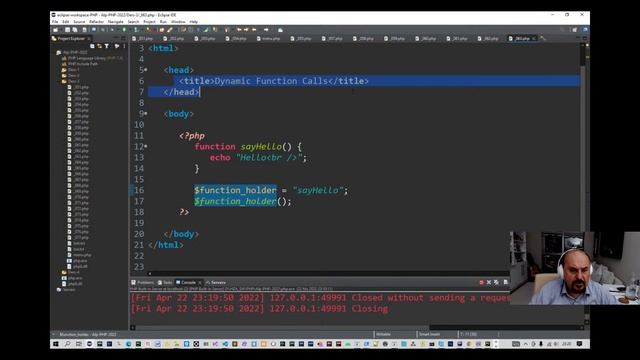Image resolution: width=640 pixels, height=360 pixels.
Task: Close the active editor tab
Action: coord(533,38)
